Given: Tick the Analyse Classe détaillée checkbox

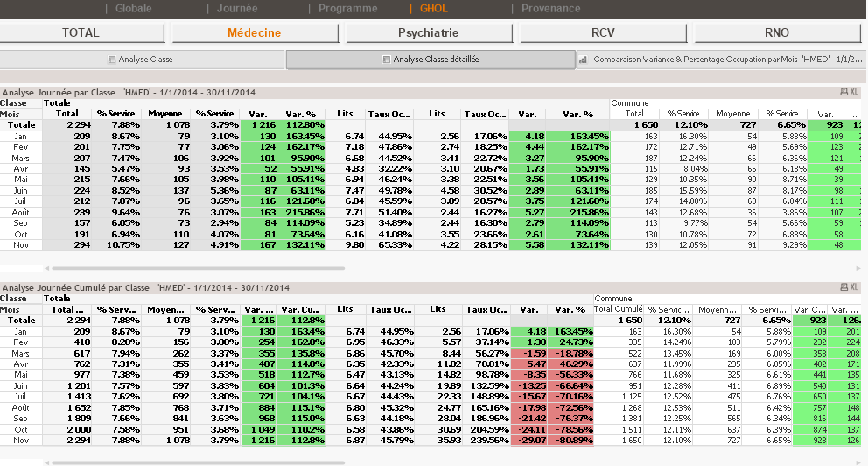Looking at the screenshot, I should (387, 60).
